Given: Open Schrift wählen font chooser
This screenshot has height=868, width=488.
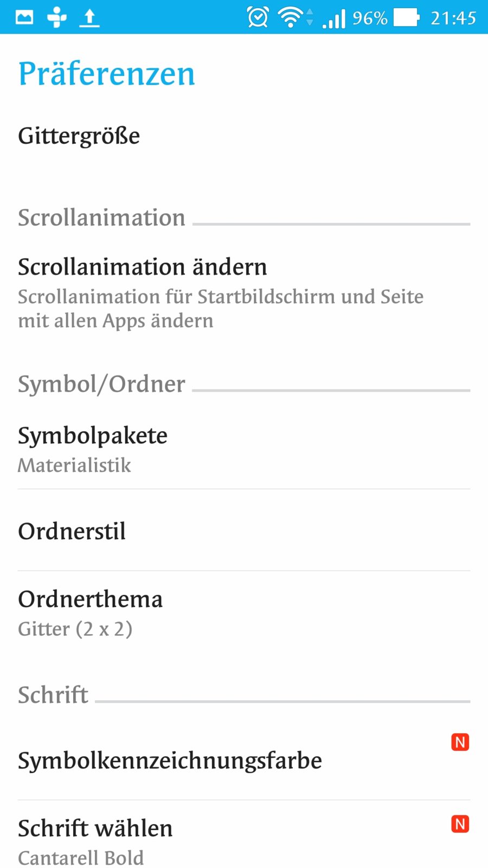Looking at the screenshot, I should 95,828.
